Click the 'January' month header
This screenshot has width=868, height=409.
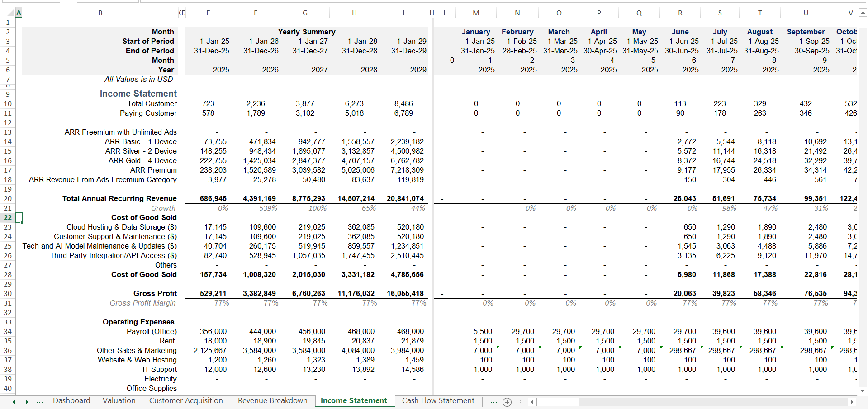pos(476,32)
